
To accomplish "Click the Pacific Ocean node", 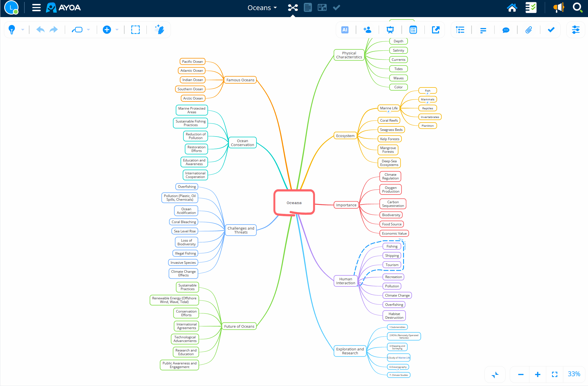I will [x=192, y=61].
